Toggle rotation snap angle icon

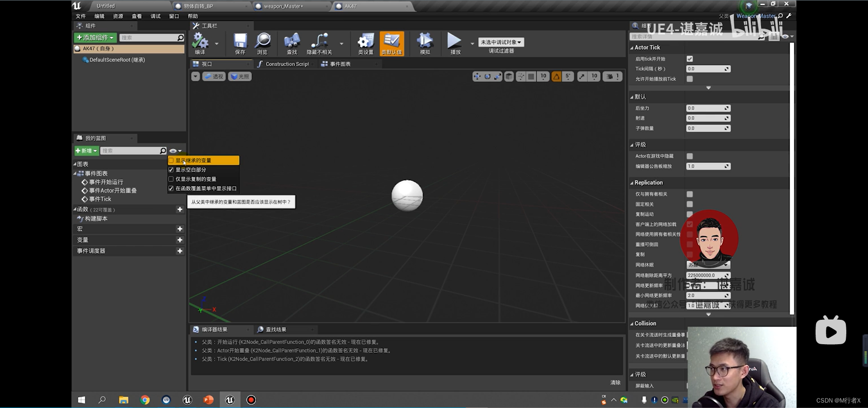[557, 76]
